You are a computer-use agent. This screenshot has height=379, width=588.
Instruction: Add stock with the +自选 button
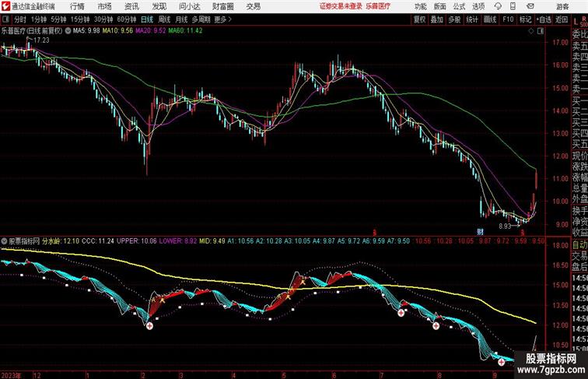(x=544, y=19)
